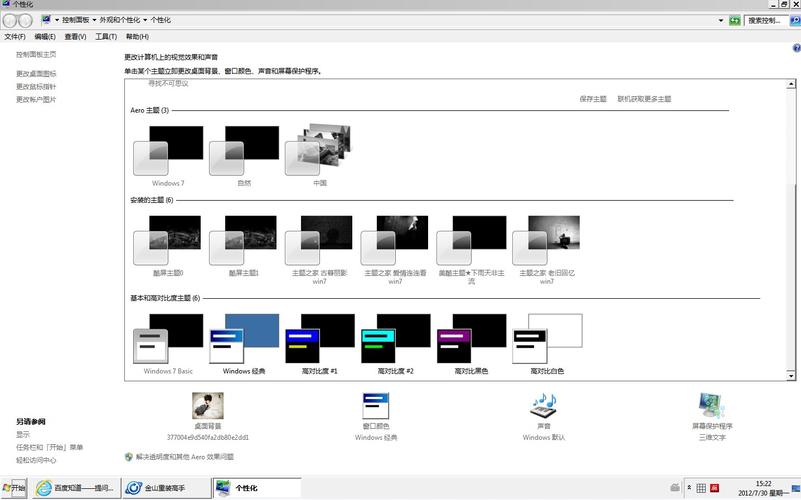Image resolution: width=801 pixels, height=500 pixels.
Task: Open the 帮助(H) menu
Action: (x=137, y=37)
